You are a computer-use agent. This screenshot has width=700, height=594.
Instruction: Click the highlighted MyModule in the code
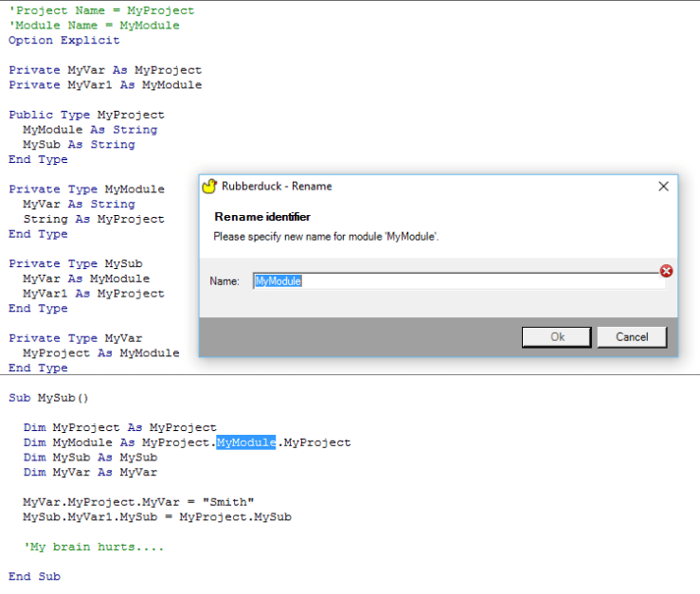pyautogui.click(x=245, y=442)
